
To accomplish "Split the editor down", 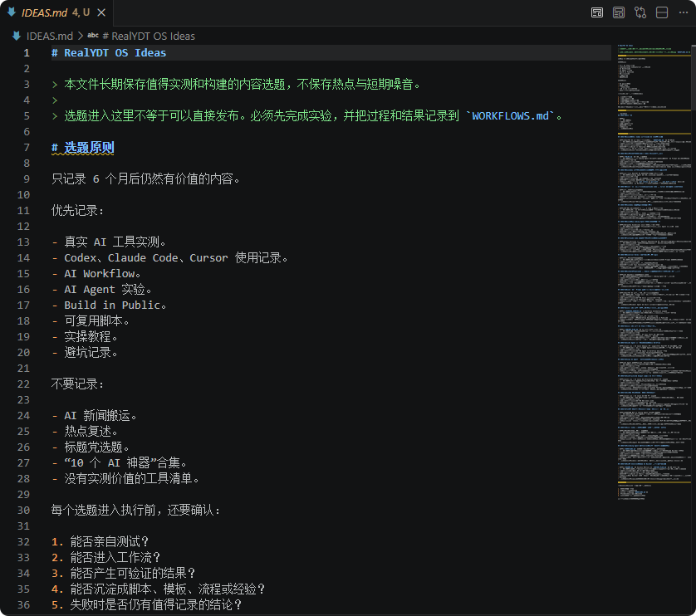I will click(662, 12).
